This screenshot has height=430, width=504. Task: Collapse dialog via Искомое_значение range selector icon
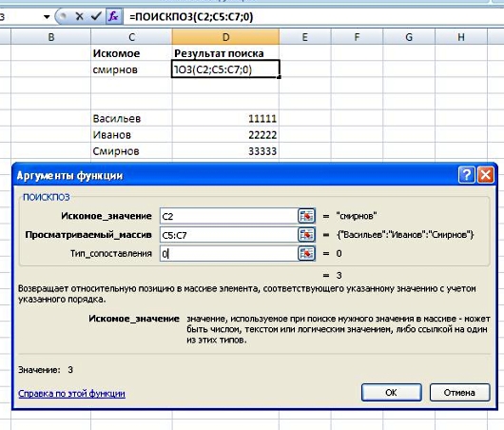tap(306, 216)
